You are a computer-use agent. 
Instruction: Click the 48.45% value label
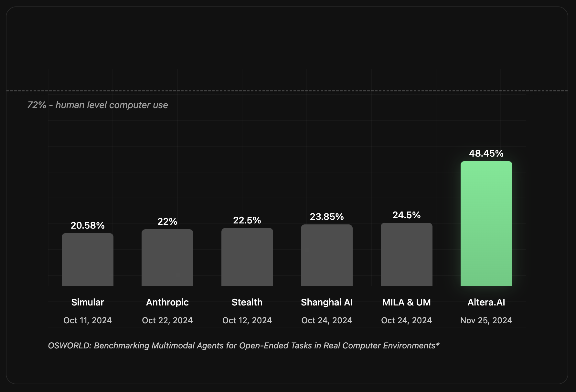pos(486,153)
